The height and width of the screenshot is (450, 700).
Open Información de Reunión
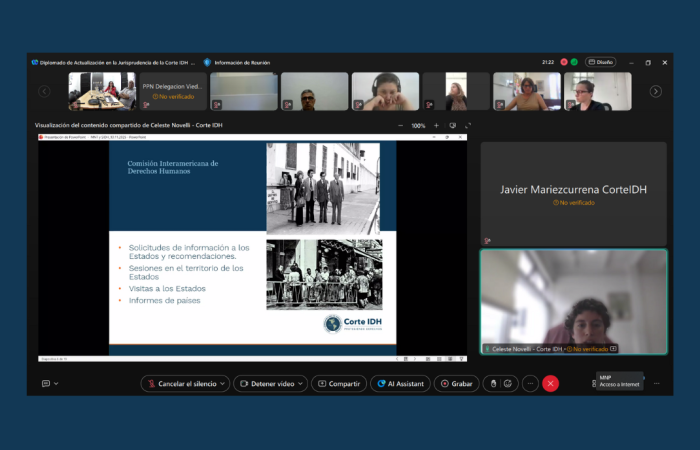coord(240,62)
